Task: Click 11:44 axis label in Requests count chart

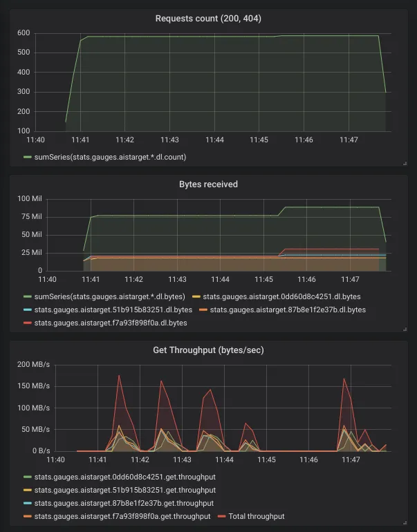Action: (214, 140)
